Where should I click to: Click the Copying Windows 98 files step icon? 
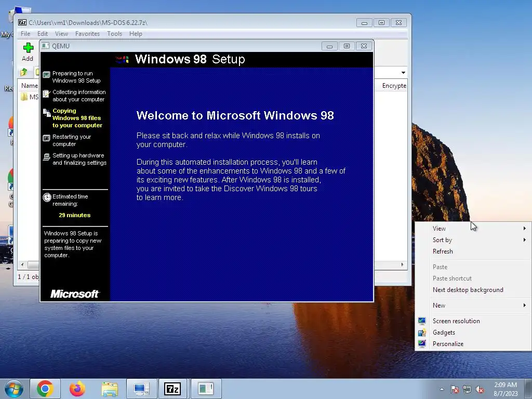(47, 113)
